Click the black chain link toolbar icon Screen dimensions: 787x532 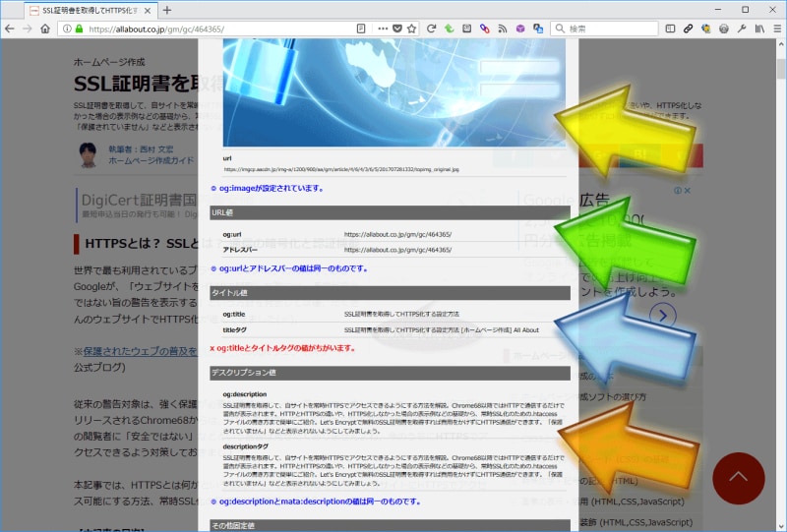[688, 29]
